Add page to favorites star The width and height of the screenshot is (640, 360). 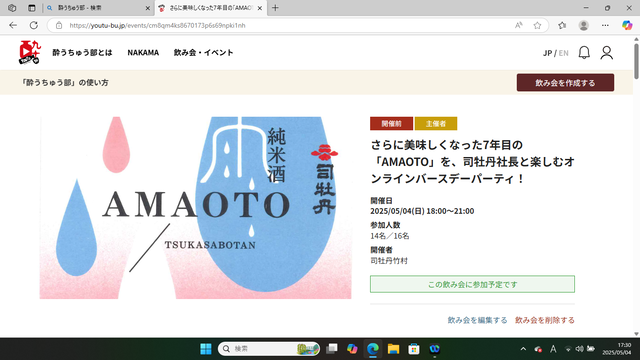[x=537, y=25]
